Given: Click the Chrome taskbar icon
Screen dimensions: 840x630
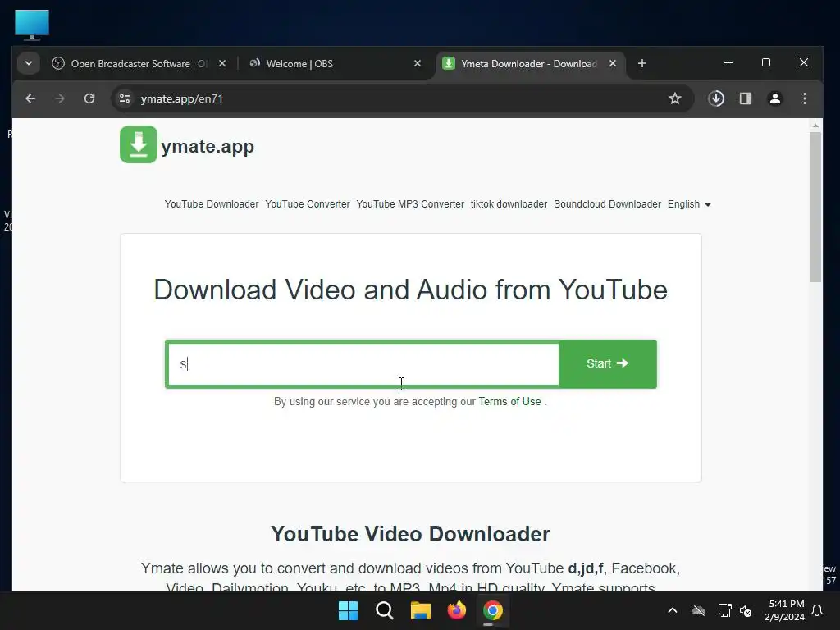Looking at the screenshot, I should click(493, 610).
